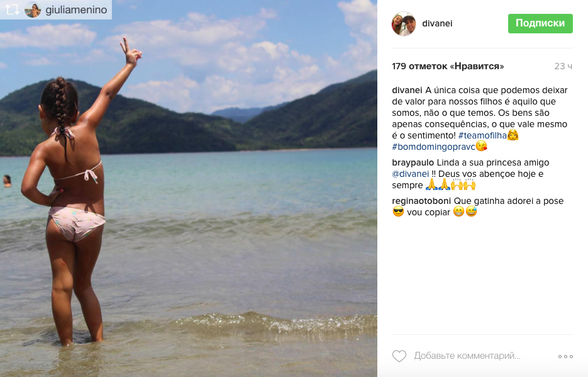View the 179 likes list

point(448,66)
